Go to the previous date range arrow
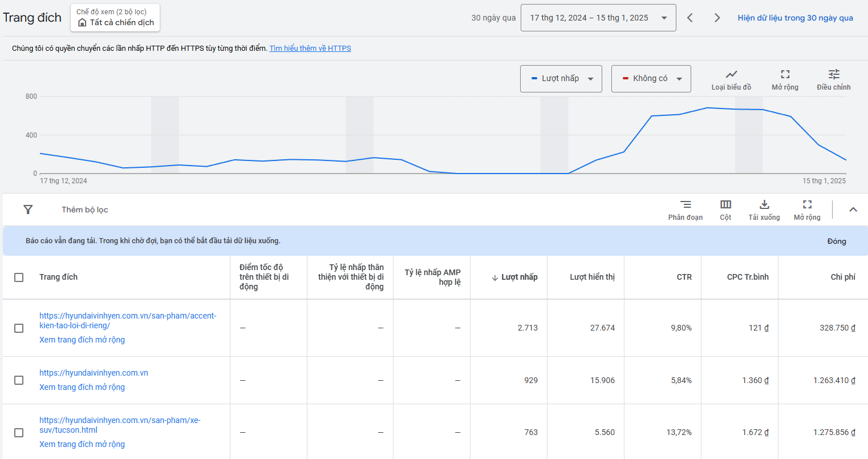This screenshot has width=868, height=459. [690, 18]
